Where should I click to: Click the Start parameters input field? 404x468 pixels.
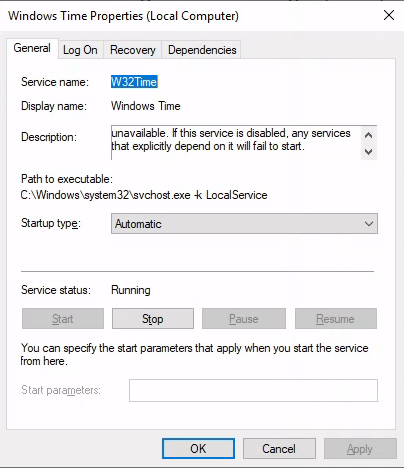point(253,390)
